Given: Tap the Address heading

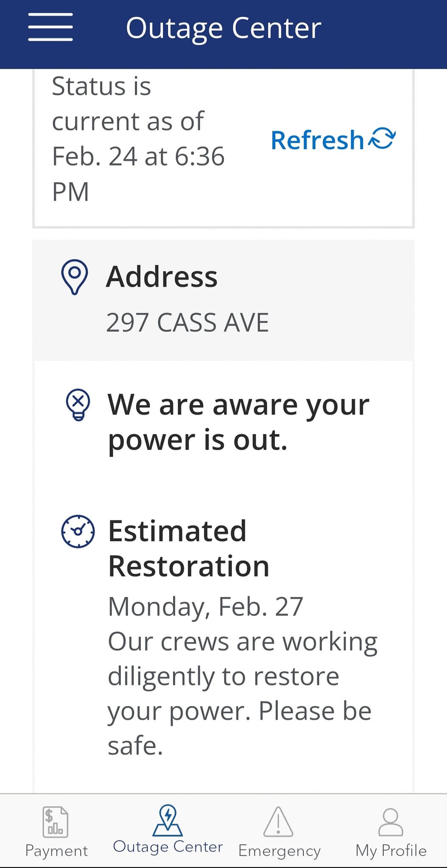Looking at the screenshot, I should pyautogui.click(x=162, y=277).
